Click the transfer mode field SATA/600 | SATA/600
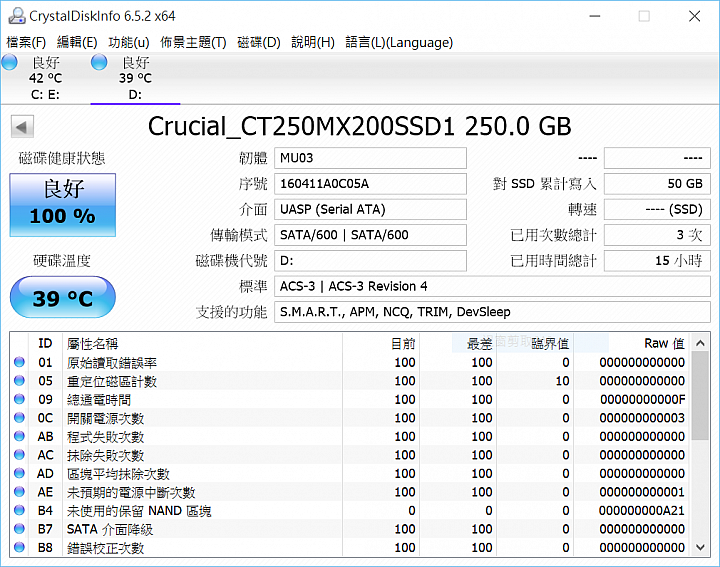The image size is (720, 567). click(x=370, y=235)
